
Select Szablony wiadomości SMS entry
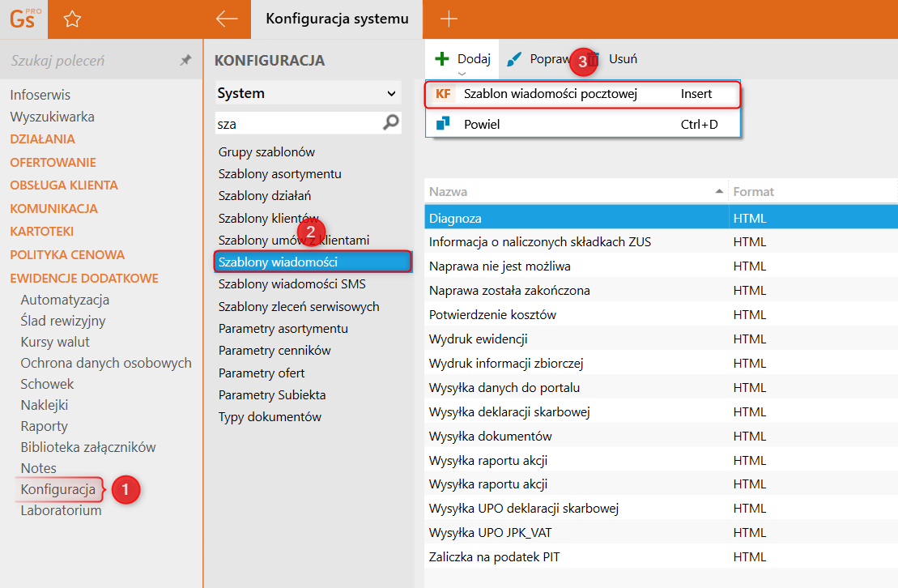click(292, 284)
